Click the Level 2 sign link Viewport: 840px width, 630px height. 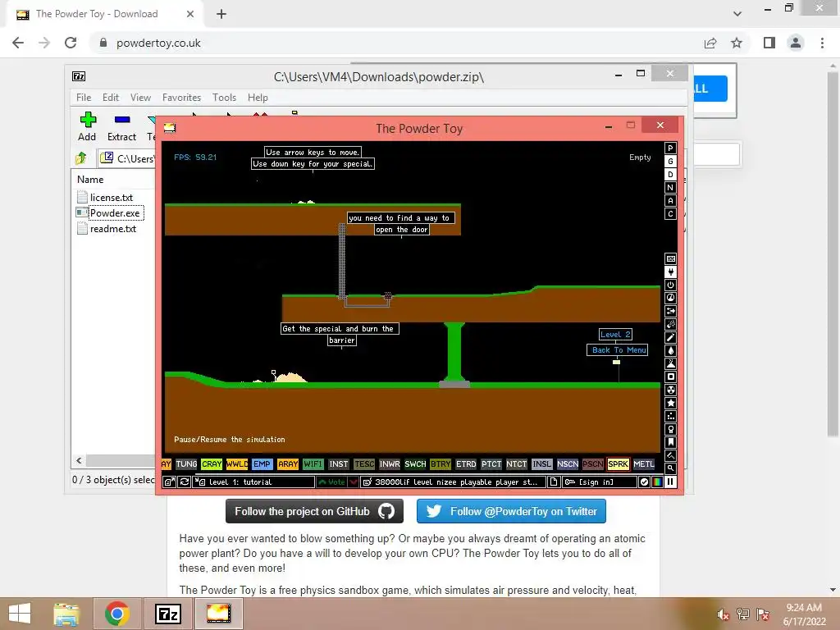615,335
